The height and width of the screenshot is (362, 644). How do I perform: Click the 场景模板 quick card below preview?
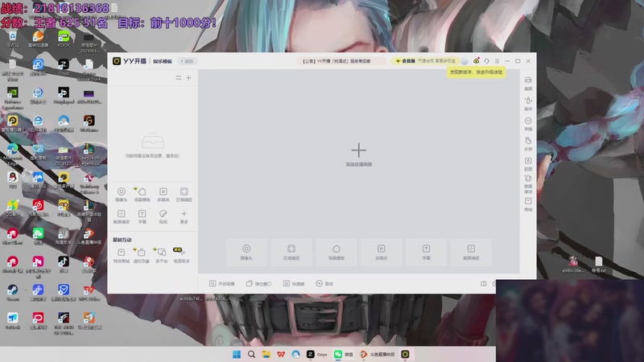pyautogui.click(x=336, y=252)
